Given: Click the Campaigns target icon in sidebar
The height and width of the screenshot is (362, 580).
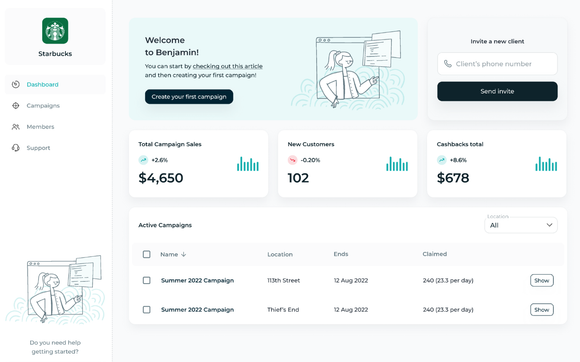Looking at the screenshot, I should [16, 105].
